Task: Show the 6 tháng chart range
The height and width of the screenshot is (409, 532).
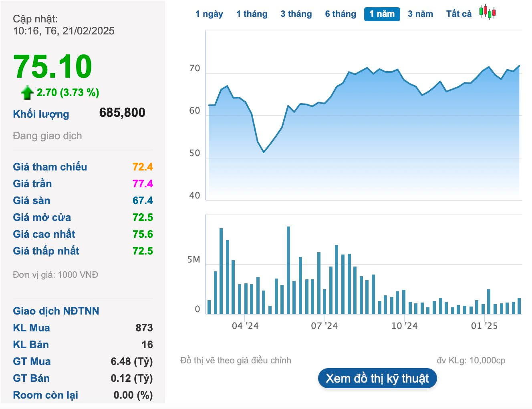Action: [341, 14]
